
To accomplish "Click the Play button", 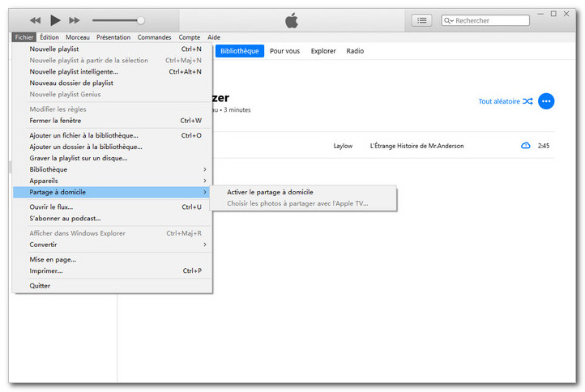I will pyautogui.click(x=55, y=20).
